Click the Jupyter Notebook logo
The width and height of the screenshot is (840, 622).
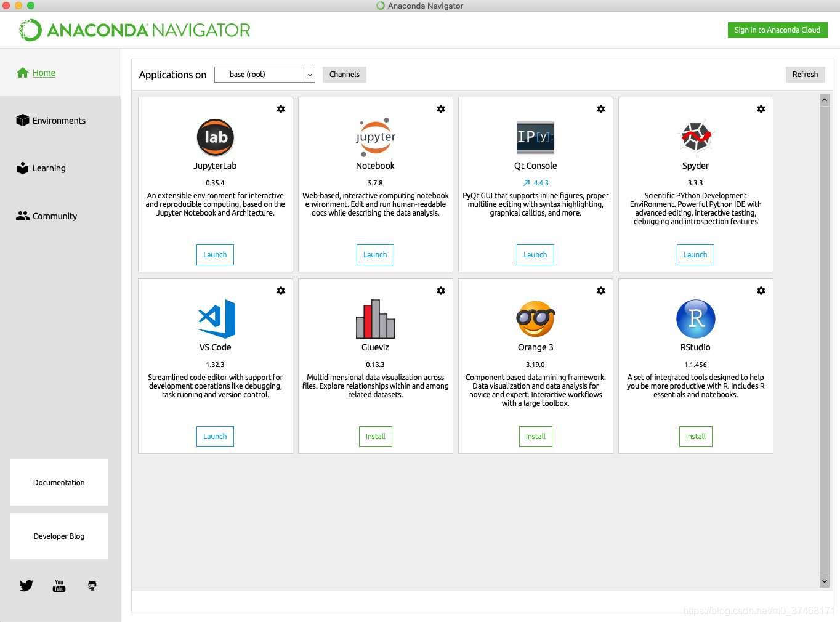pos(376,137)
